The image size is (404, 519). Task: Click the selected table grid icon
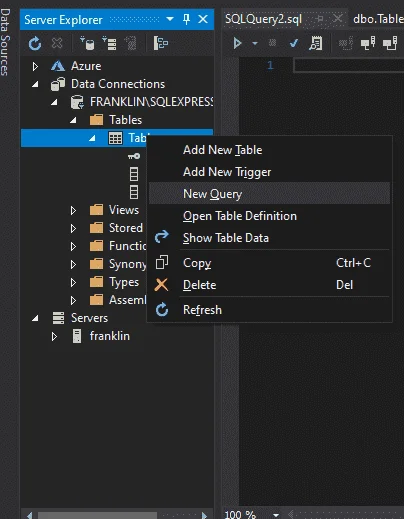pyautogui.click(x=115, y=138)
